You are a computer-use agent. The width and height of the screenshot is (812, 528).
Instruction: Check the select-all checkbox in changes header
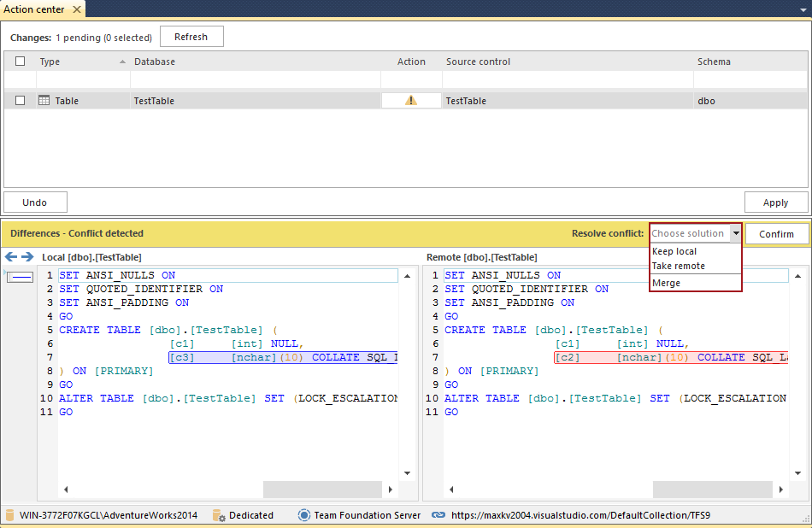click(21, 61)
